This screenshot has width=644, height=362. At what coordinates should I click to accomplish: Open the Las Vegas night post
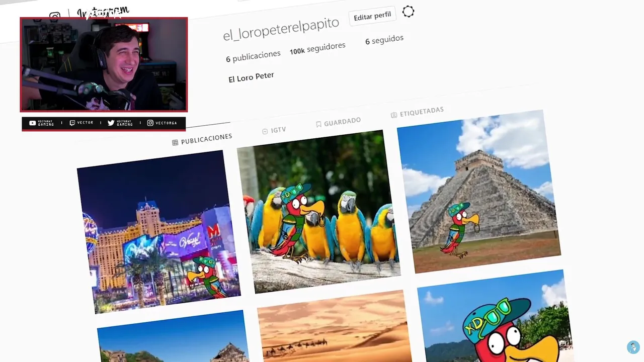click(158, 232)
